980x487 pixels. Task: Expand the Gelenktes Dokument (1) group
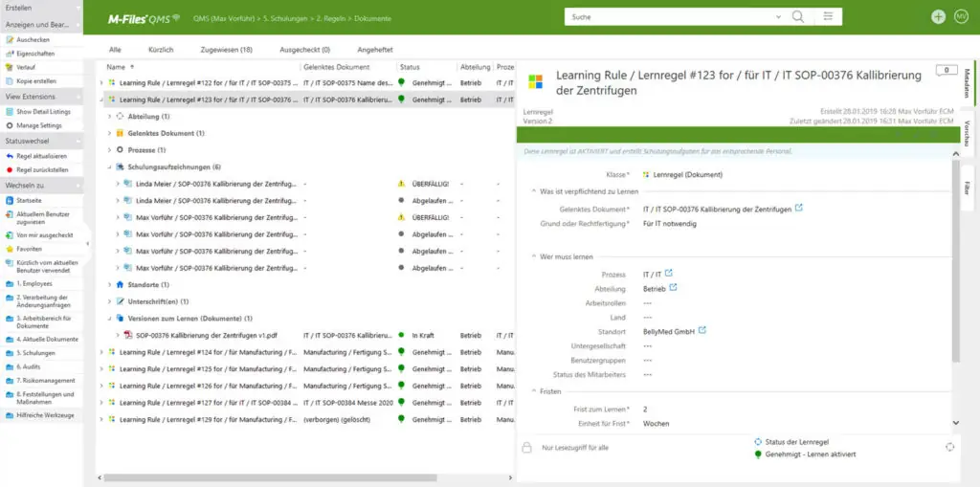110,133
